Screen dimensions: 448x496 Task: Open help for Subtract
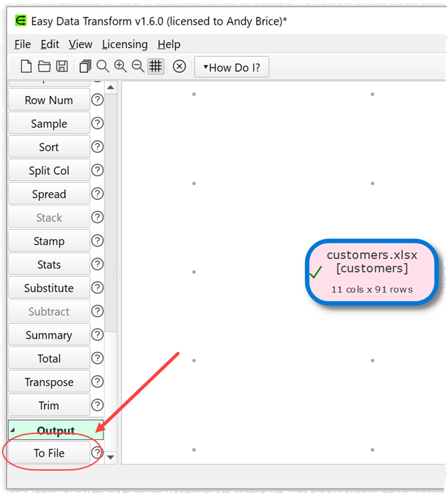click(97, 311)
